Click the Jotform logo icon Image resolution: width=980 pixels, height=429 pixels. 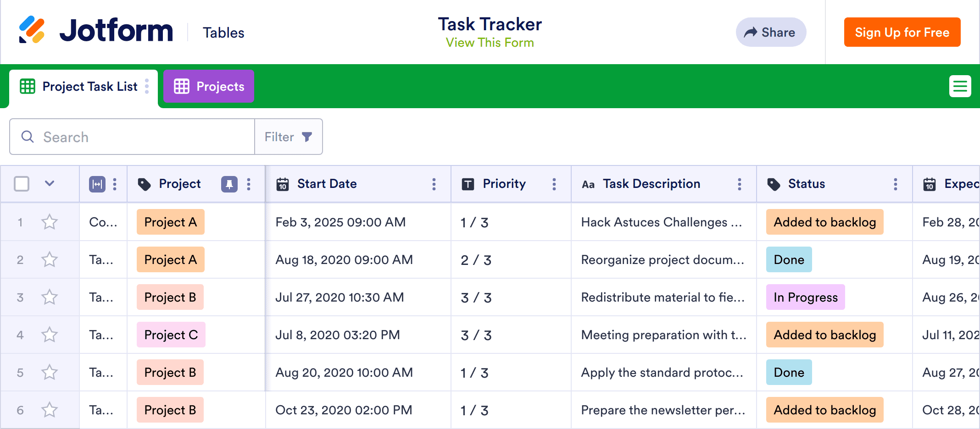32,30
